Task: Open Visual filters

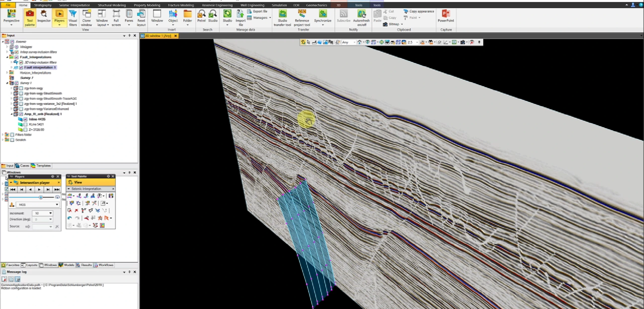Action: [73, 18]
